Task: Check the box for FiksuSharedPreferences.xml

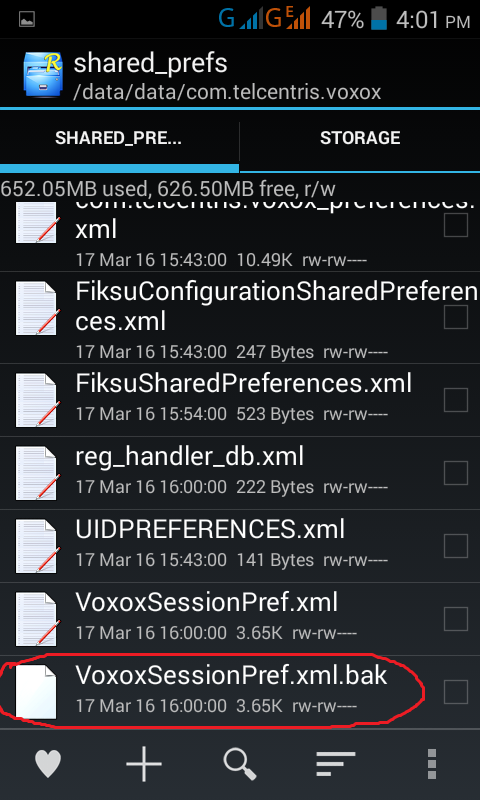Action: tap(456, 399)
